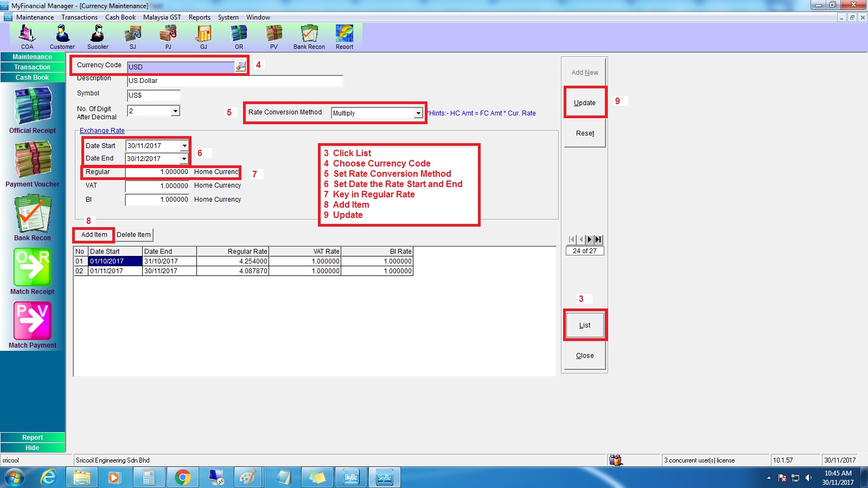The image size is (868, 488).
Task: Open the Transactions menu
Action: 79,17
